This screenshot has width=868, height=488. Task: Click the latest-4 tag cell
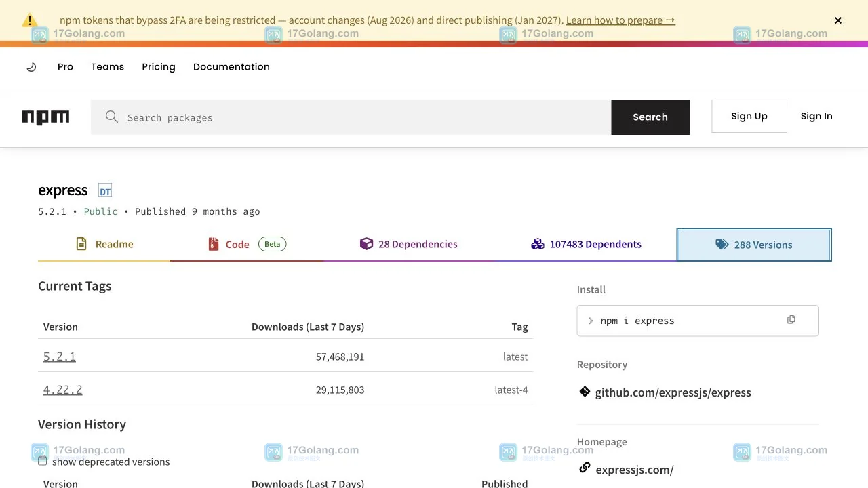[x=511, y=390]
